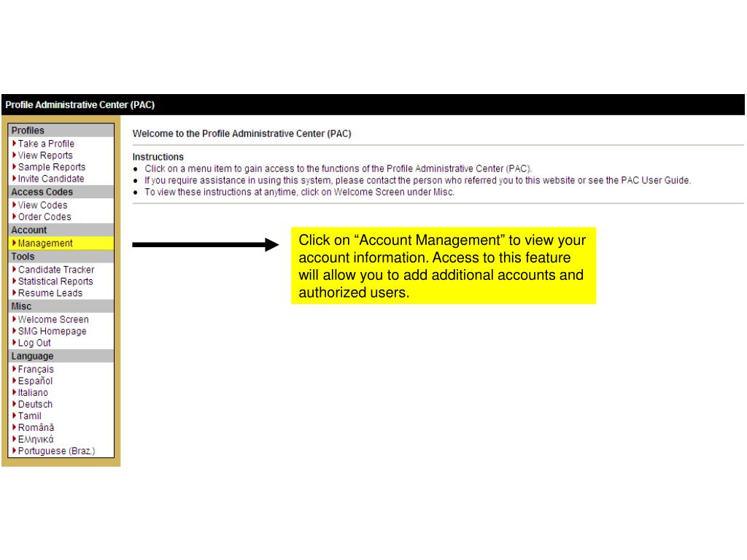This screenshot has width=747, height=560.
Task: Visit the SMG Homepage link
Action: click(53, 332)
